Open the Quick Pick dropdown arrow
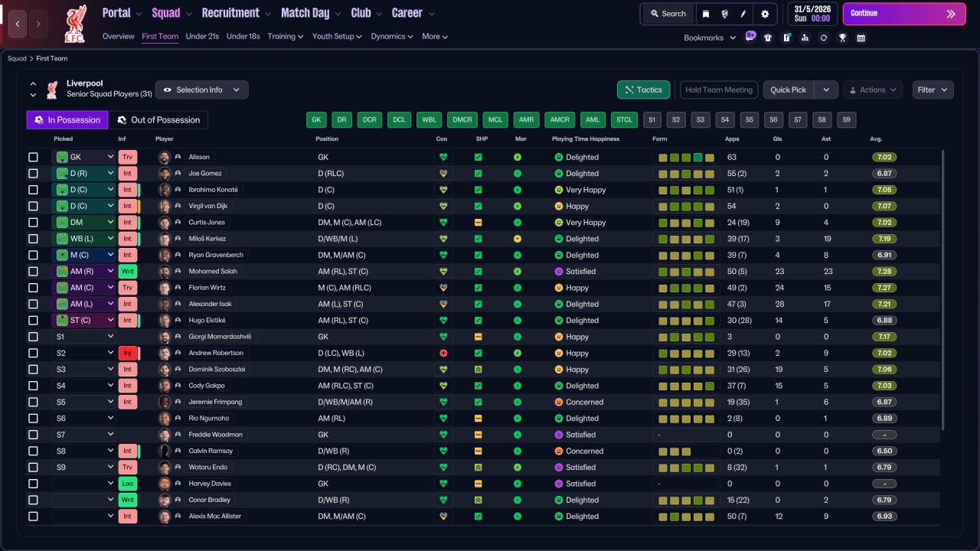980x551 pixels. [x=826, y=90]
